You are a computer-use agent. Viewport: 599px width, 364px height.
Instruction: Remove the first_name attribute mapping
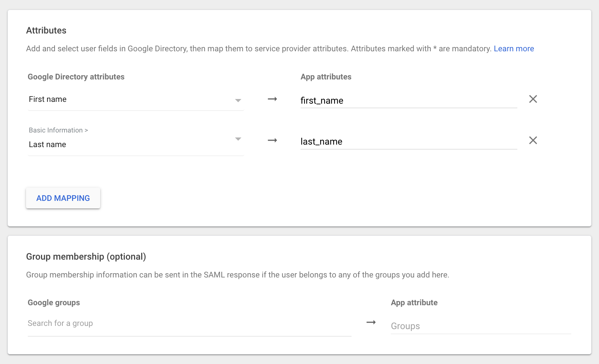[533, 99]
